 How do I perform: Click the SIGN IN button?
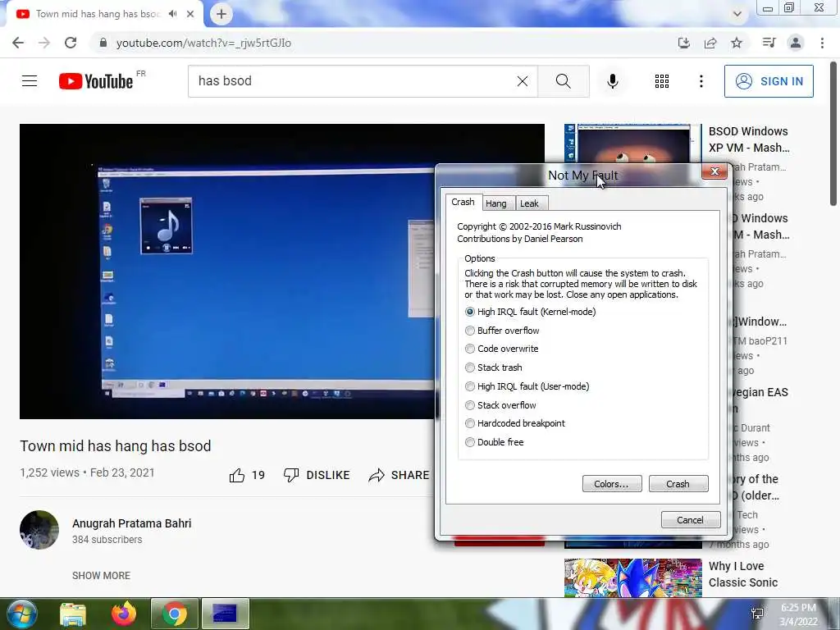pos(769,81)
